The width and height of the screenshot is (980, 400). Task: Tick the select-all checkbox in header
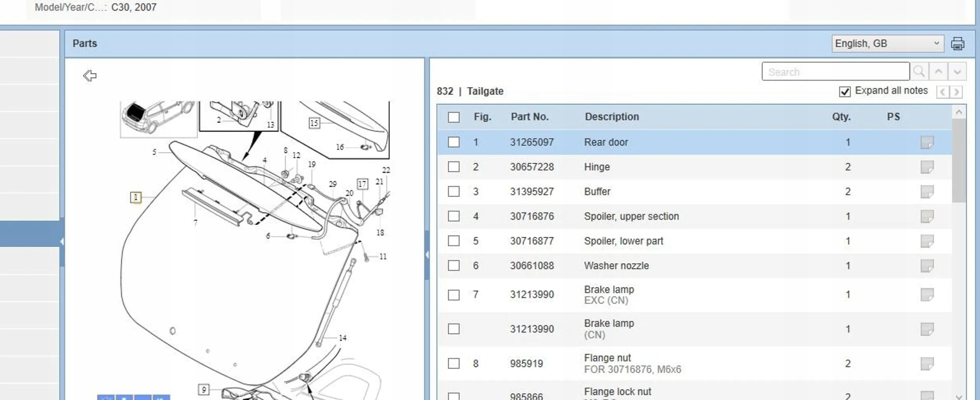(x=454, y=117)
